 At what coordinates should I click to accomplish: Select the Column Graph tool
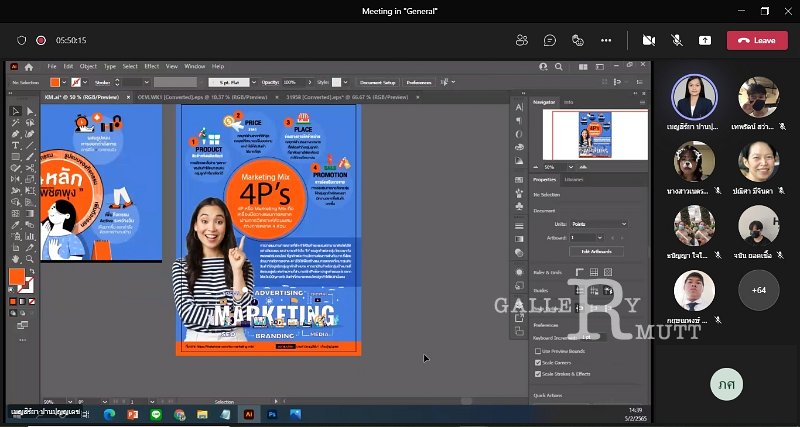tap(30, 236)
